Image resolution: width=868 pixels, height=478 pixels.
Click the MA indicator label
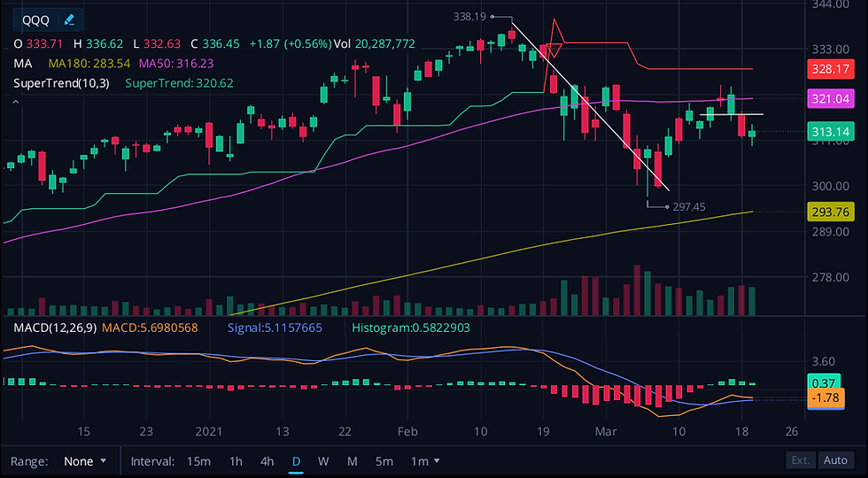click(x=23, y=64)
